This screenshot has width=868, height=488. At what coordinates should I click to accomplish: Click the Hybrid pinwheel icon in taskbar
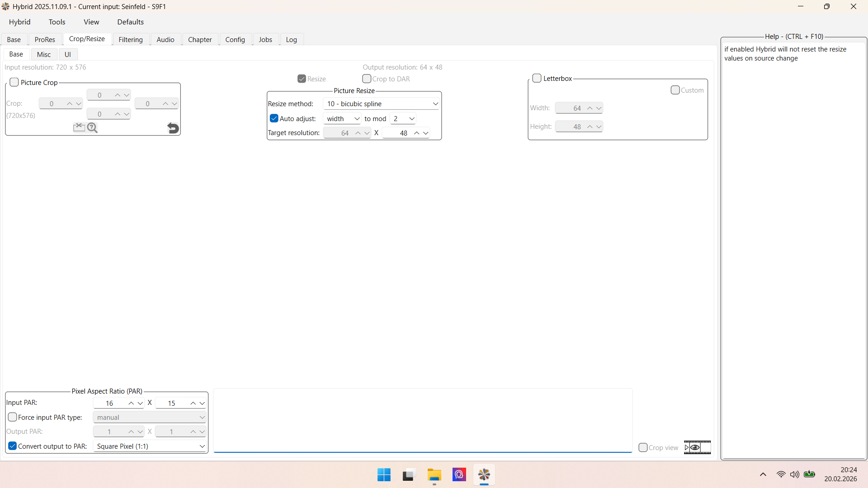point(484,475)
